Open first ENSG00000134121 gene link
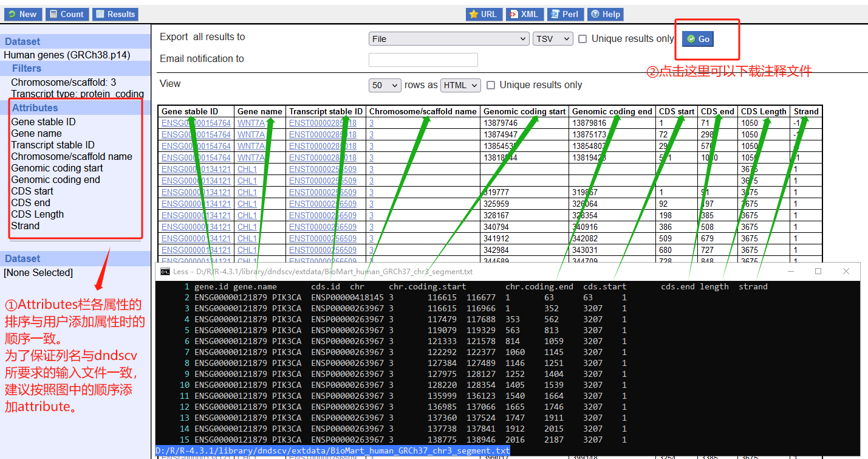Viewport: 868px width, 459px height. [x=196, y=169]
